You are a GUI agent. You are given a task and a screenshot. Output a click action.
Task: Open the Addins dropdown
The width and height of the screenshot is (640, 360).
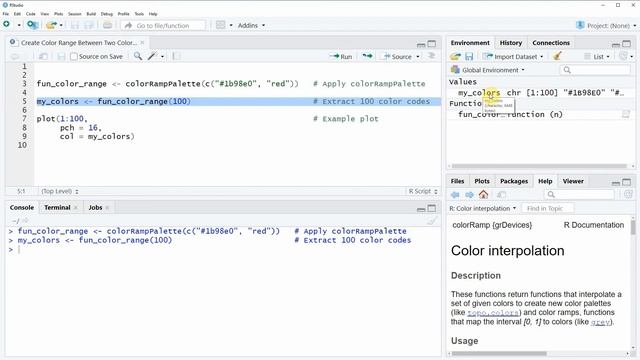point(251,25)
